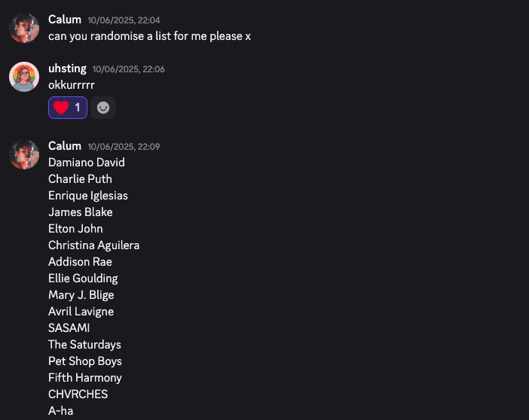The height and width of the screenshot is (420, 529).
Task: Click the 'Christina Aguilera' line
Action: pos(93,245)
